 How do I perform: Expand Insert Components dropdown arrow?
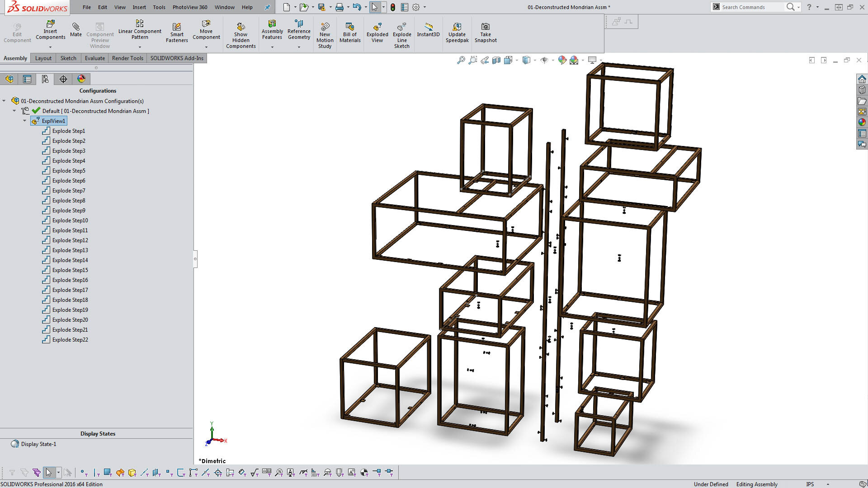[50, 47]
